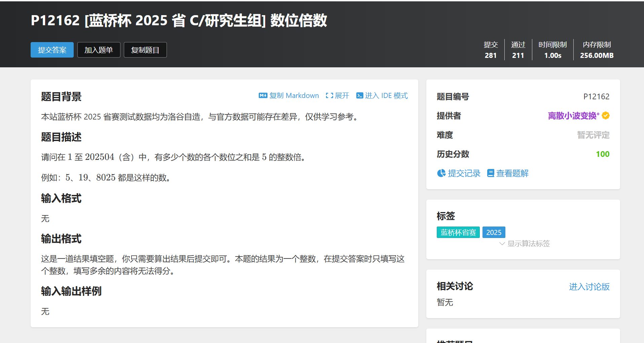Screen dimensions: 644x343
Task: Select the 蓝桥杯省赛 tag
Action: tap(458, 232)
